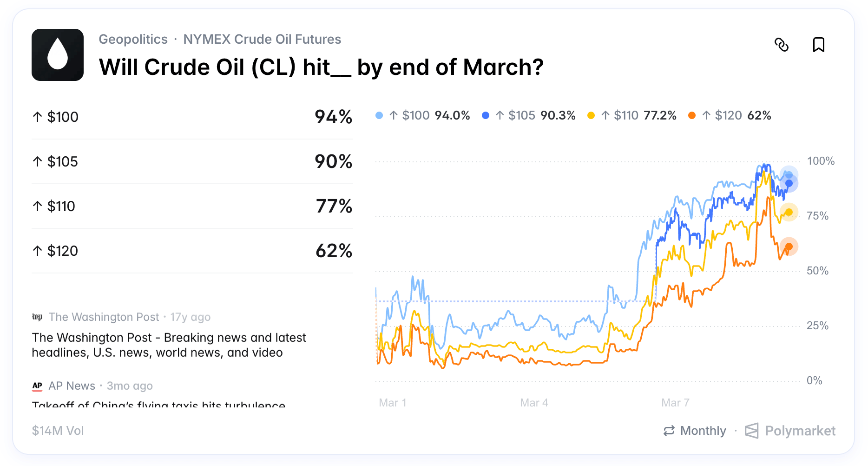Click the copy link icon

783,45
